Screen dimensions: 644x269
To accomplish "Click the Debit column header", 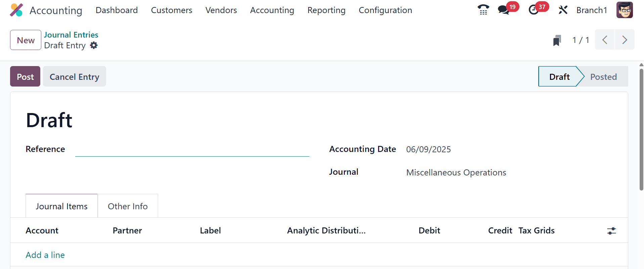I will pos(429,230).
